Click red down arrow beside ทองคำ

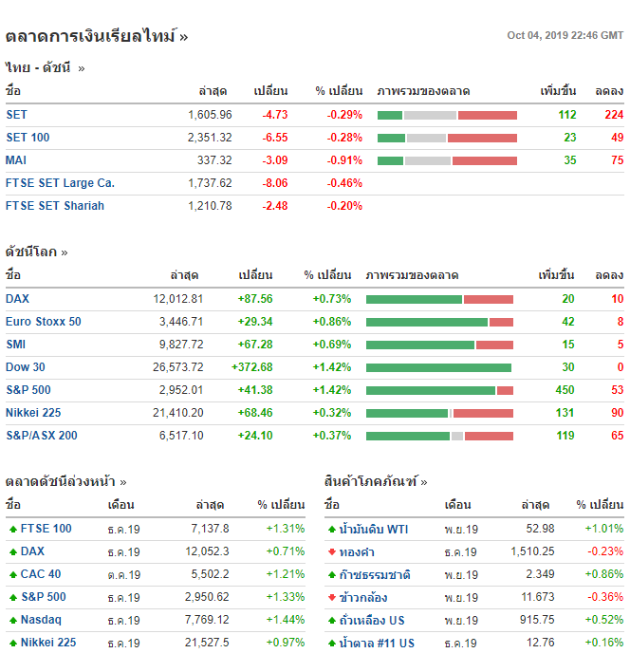click(332, 552)
